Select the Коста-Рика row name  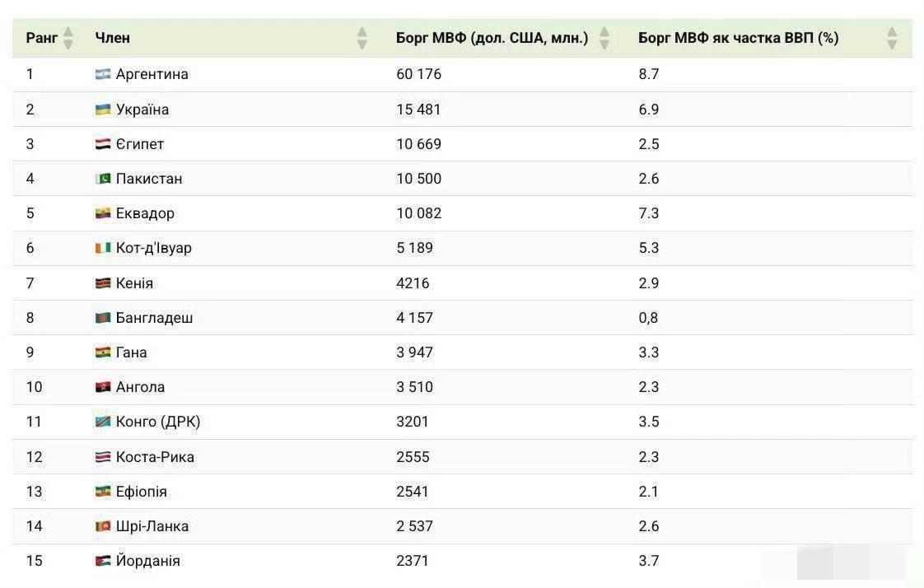pyautogui.click(x=155, y=457)
